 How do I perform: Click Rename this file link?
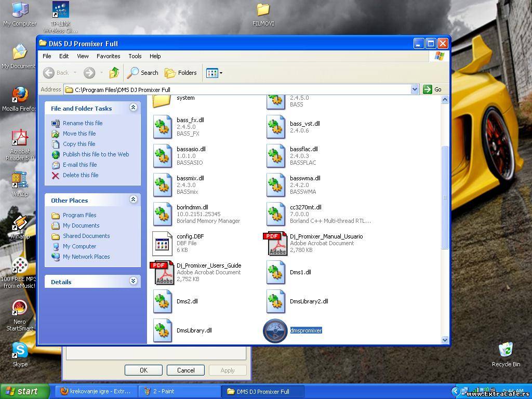[83, 123]
